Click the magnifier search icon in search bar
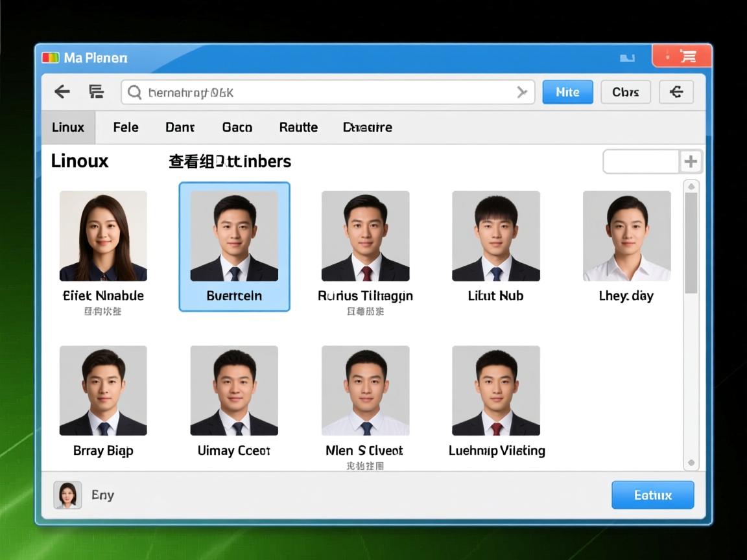This screenshot has height=560, width=747. coord(134,93)
